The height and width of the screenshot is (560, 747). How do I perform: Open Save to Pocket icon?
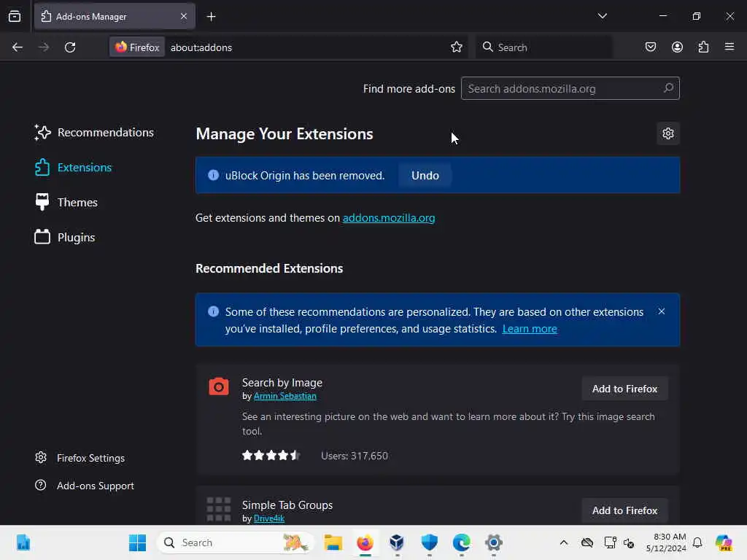650,47
